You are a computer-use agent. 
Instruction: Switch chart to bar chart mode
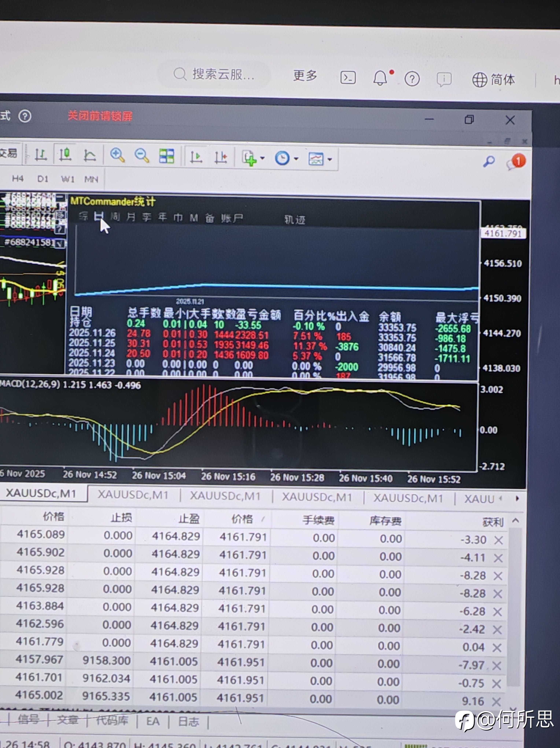[x=41, y=155]
